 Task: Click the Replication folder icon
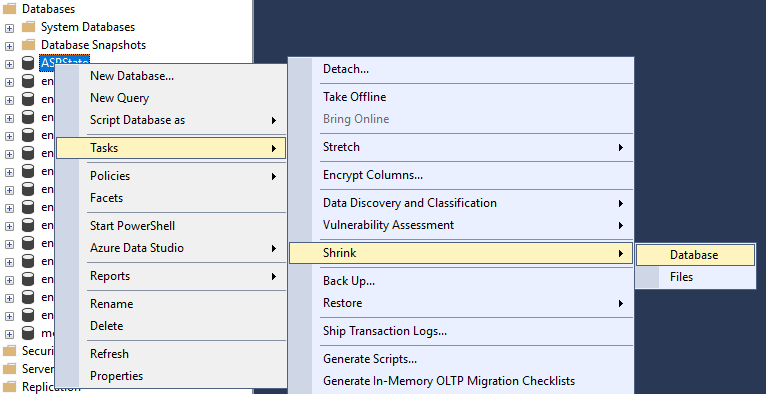(10, 387)
